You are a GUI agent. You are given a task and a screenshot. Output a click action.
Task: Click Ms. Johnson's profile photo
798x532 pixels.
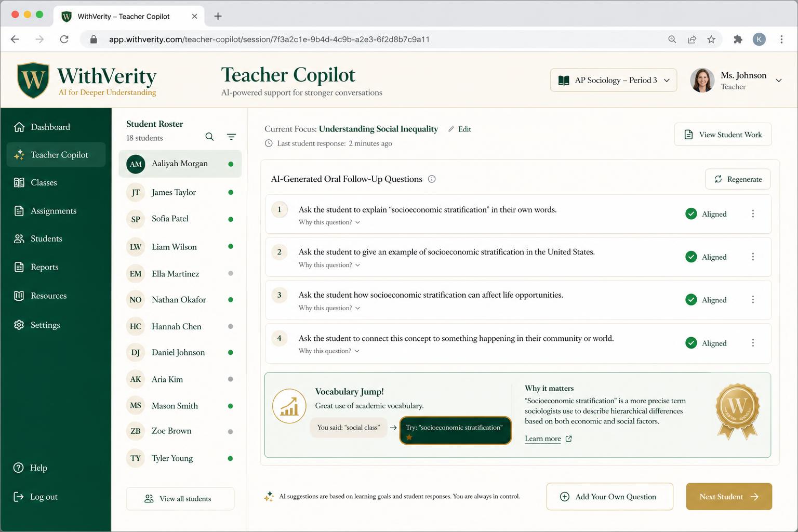[702, 81]
